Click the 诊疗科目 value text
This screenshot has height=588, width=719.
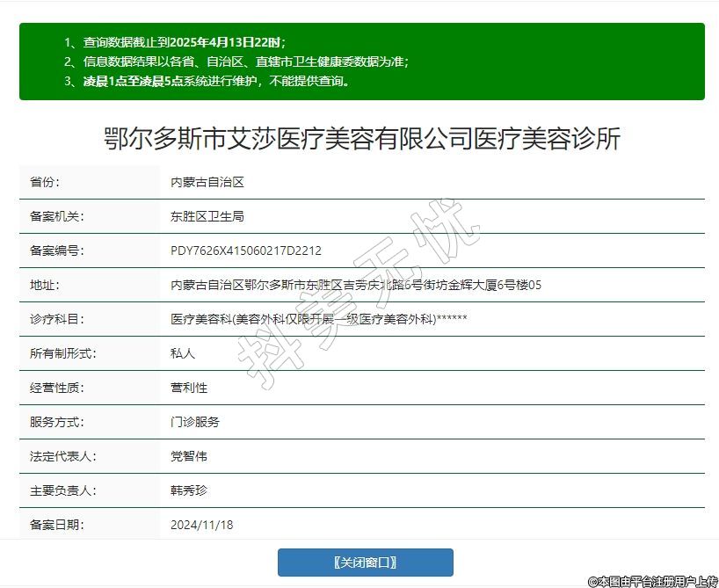click(318, 319)
